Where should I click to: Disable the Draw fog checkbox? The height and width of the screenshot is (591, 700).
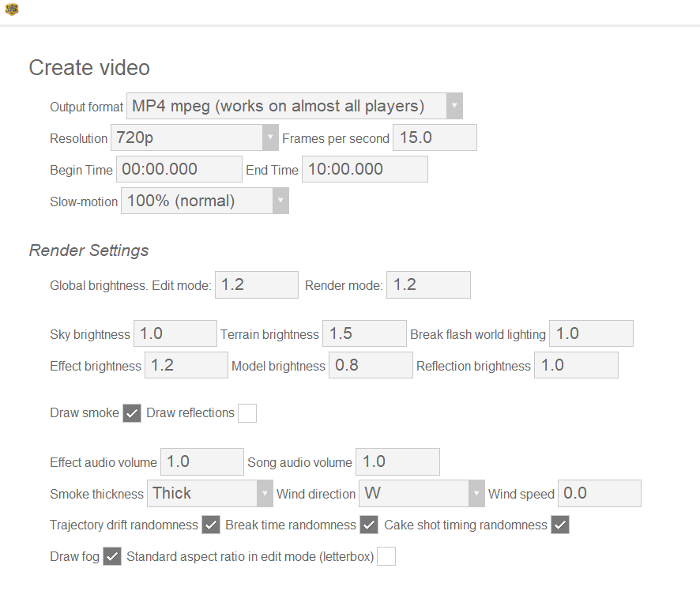tap(112, 557)
